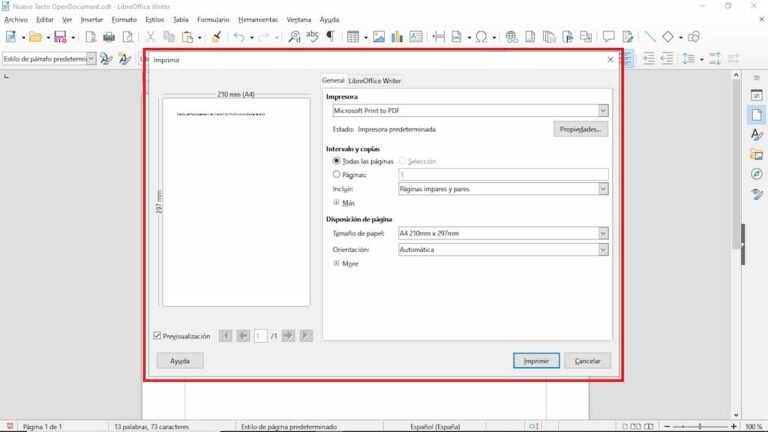Click the 13 palabras, 73 caracteres status
This screenshot has width=768, height=432.
point(151,427)
